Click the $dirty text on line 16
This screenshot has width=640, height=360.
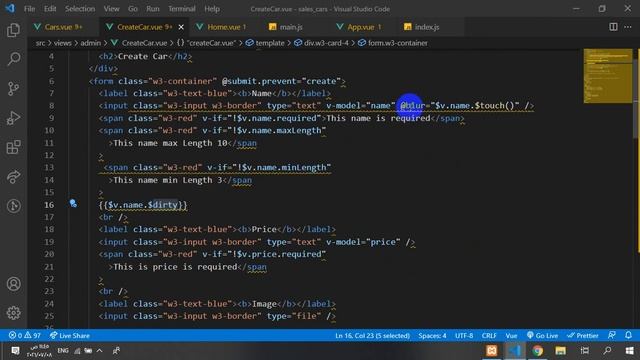pyautogui.click(x=163, y=205)
